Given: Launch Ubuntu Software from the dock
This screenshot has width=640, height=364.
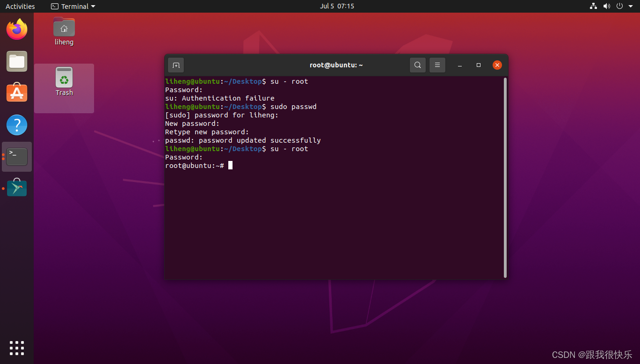Looking at the screenshot, I should click(x=17, y=93).
